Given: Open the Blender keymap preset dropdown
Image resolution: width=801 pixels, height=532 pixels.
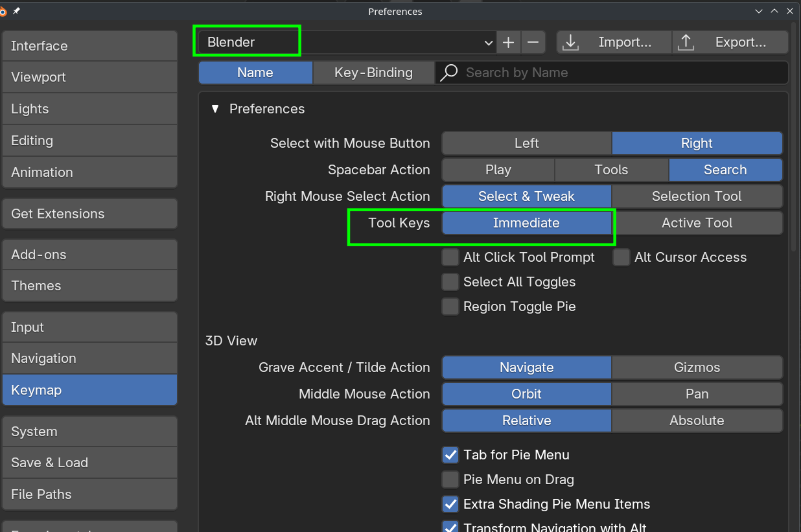Looking at the screenshot, I should click(x=347, y=42).
